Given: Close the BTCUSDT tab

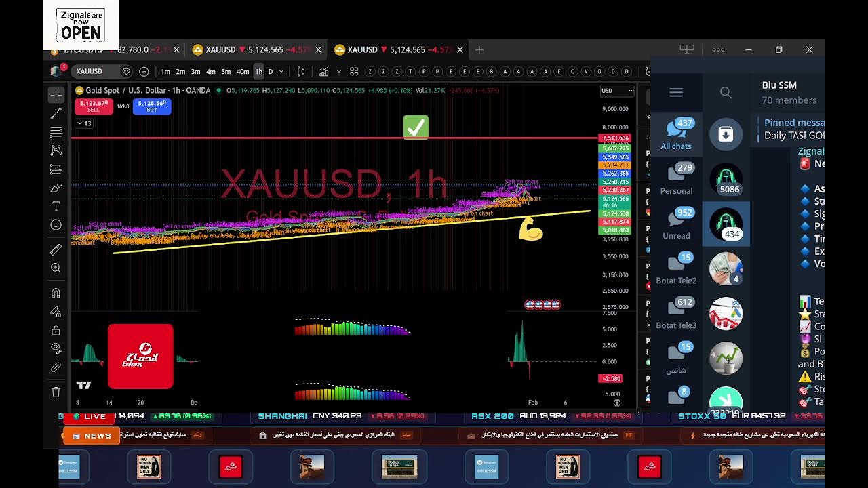Looking at the screenshot, I should pos(177,49).
